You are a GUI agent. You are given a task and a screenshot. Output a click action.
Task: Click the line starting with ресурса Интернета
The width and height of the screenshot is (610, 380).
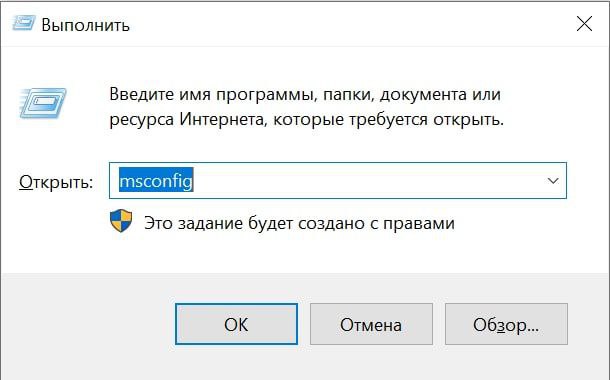tap(307, 120)
